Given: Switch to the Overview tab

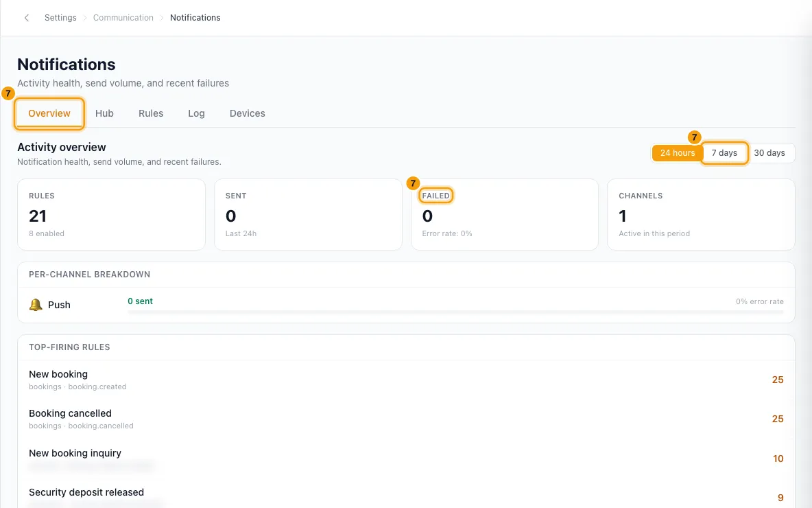Looking at the screenshot, I should [x=49, y=113].
